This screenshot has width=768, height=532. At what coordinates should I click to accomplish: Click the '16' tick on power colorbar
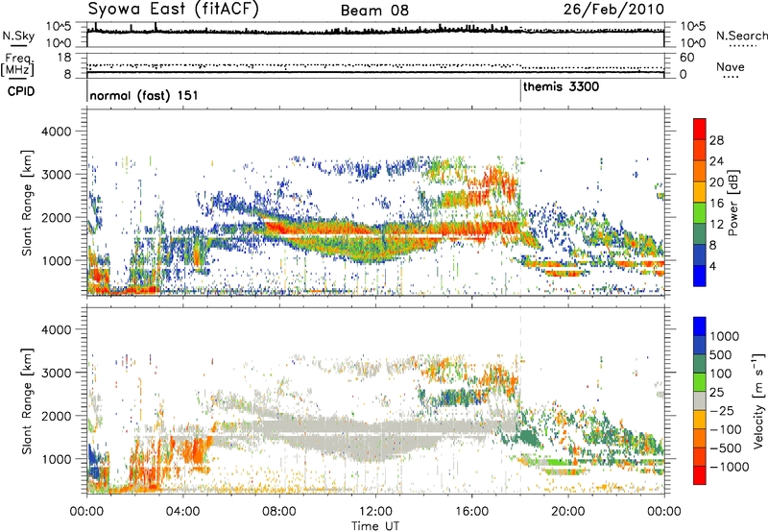(x=716, y=204)
